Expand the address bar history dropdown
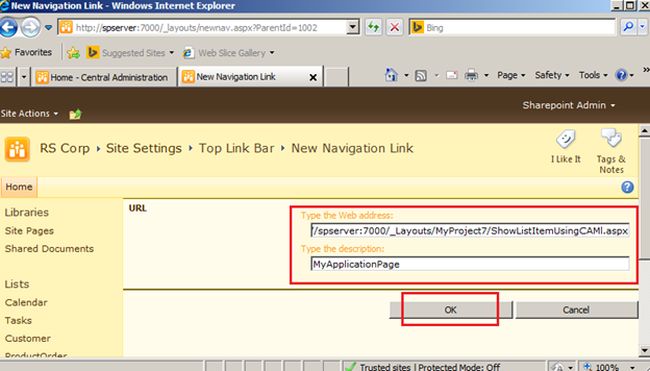The image size is (650, 371). (x=353, y=28)
